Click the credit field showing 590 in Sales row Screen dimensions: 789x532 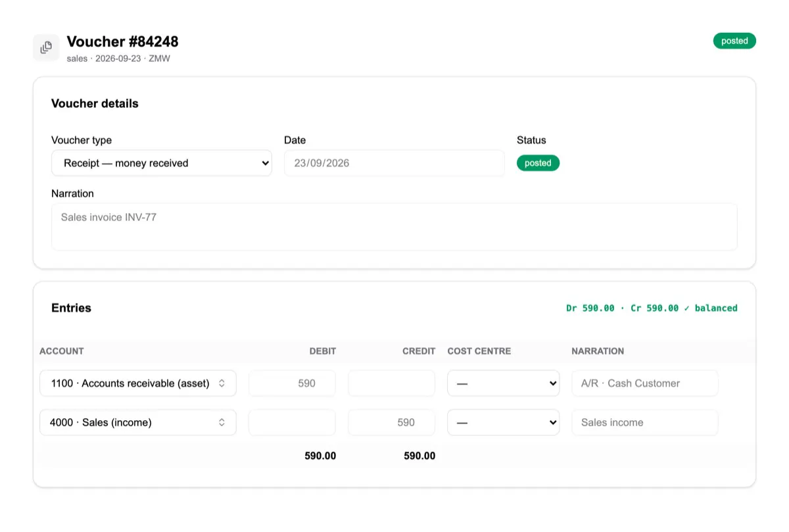click(x=391, y=423)
